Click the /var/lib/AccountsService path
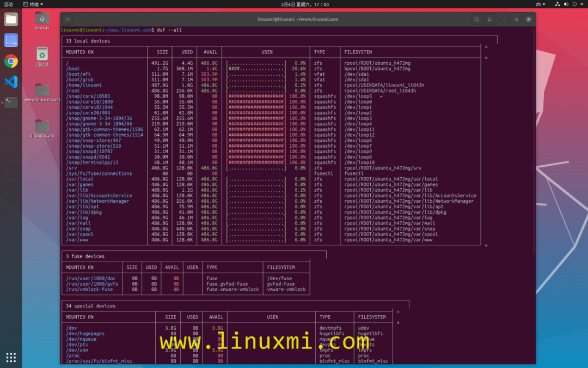The height and width of the screenshot is (368, 588). click(x=99, y=196)
